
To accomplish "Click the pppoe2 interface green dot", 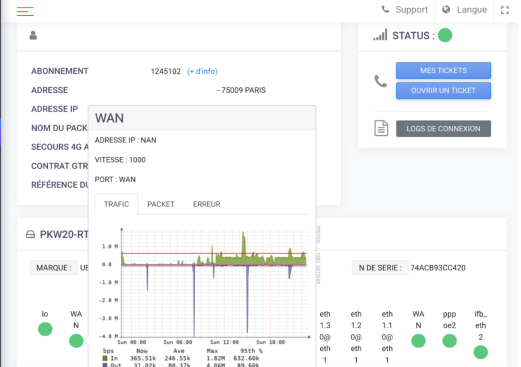I will tap(449, 341).
